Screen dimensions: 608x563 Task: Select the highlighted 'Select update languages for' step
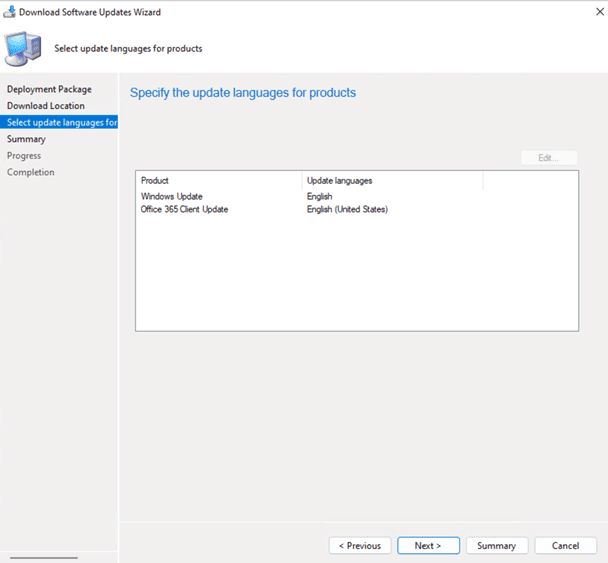click(x=60, y=122)
